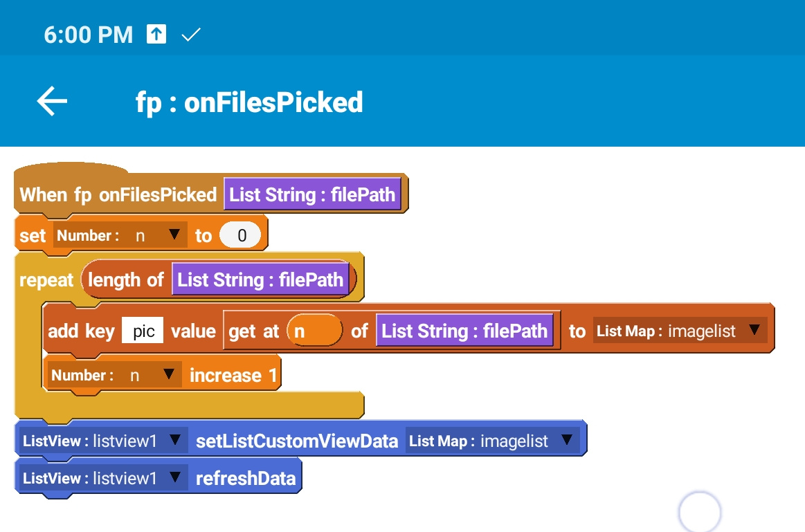805x532 pixels.
Task: Tap the back arrow icon
Action: click(x=52, y=102)
